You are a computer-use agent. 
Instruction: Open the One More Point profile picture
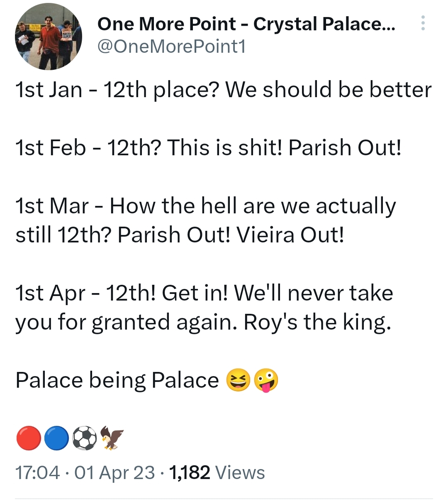(49, 37)
